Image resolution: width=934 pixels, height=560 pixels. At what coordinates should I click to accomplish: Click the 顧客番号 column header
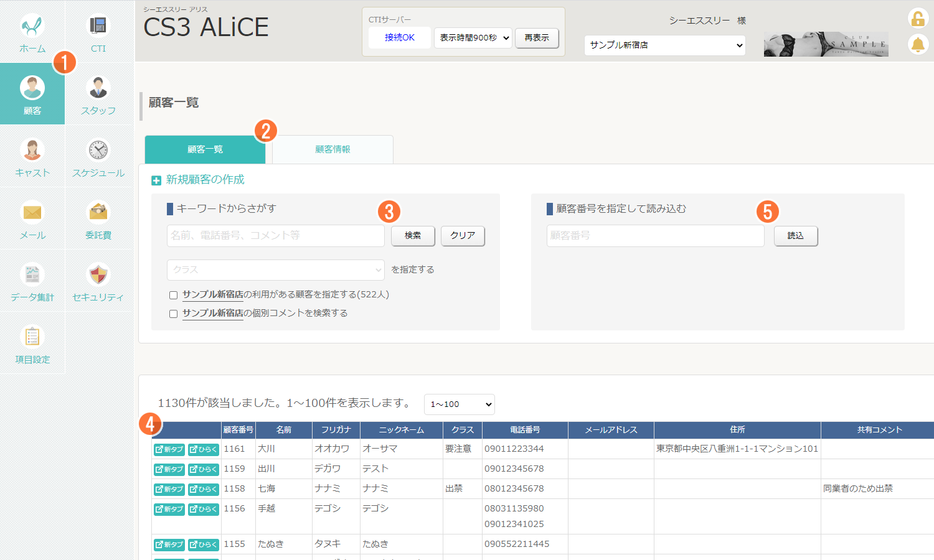click(x=238, y=430)
